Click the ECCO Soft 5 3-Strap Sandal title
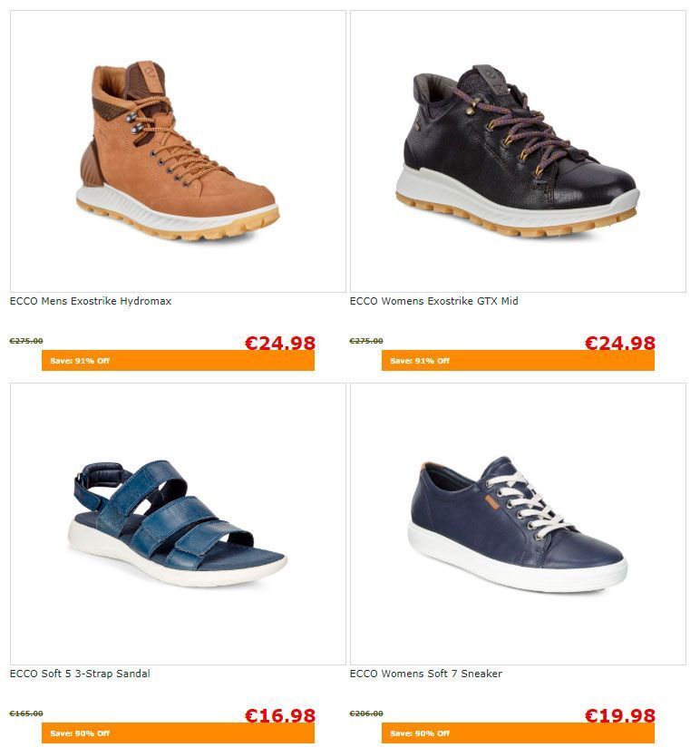The width and height of the screenshot is (700, 747). click(x=80, y=674)
